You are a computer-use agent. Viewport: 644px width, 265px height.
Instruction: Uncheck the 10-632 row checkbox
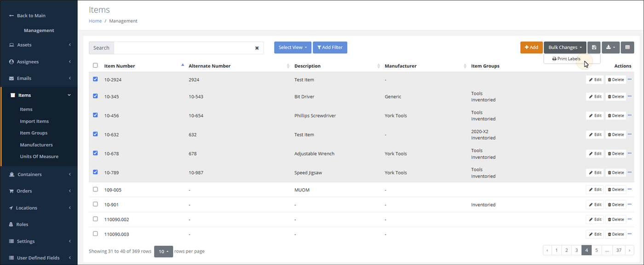pos(95,134)
